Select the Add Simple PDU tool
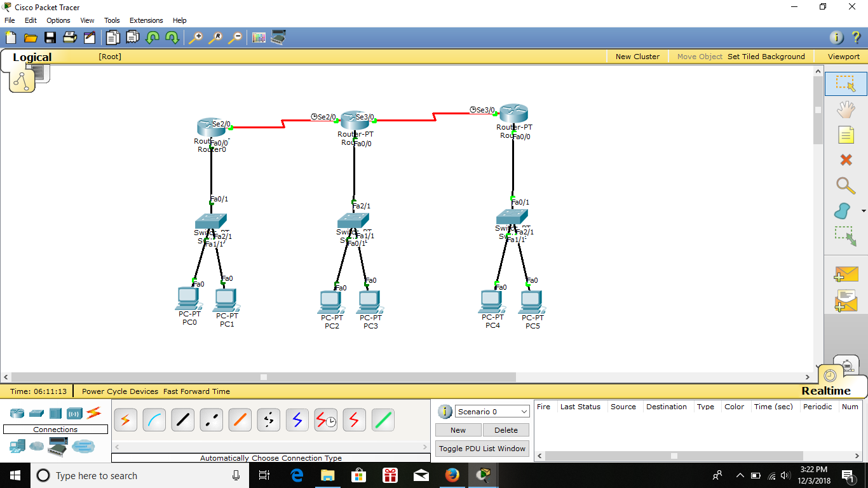Viewport: 868px width, 488px height. 846,274
